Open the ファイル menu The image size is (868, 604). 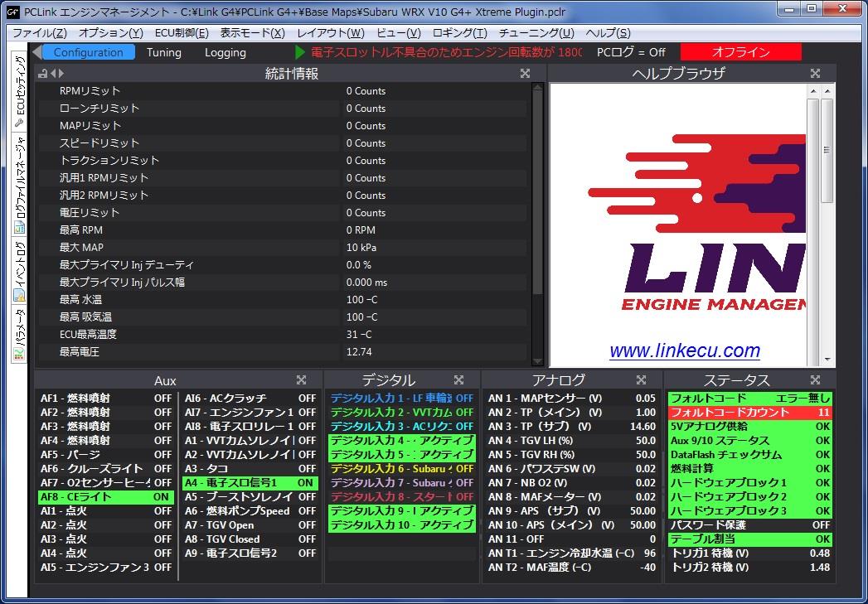pos(40,33)
